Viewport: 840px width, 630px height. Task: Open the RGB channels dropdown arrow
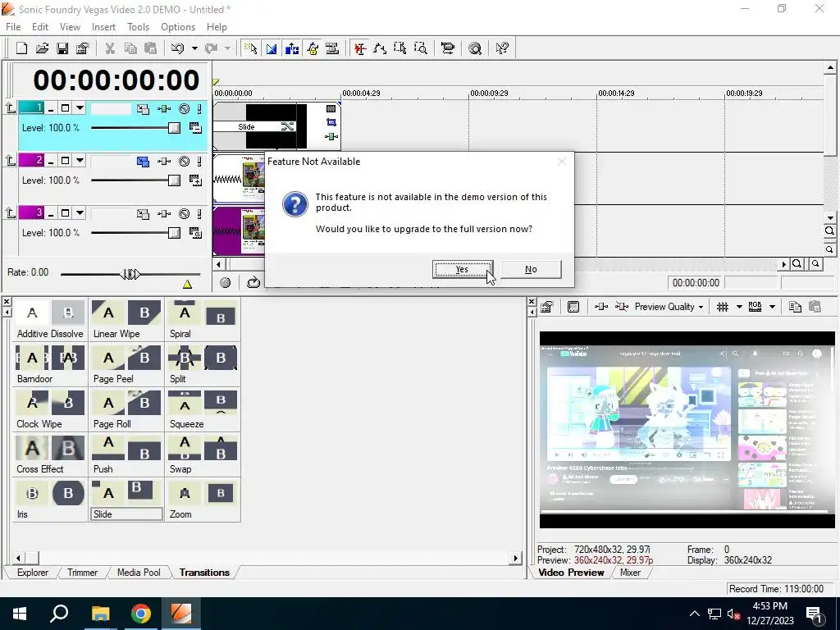click(772, 307)
